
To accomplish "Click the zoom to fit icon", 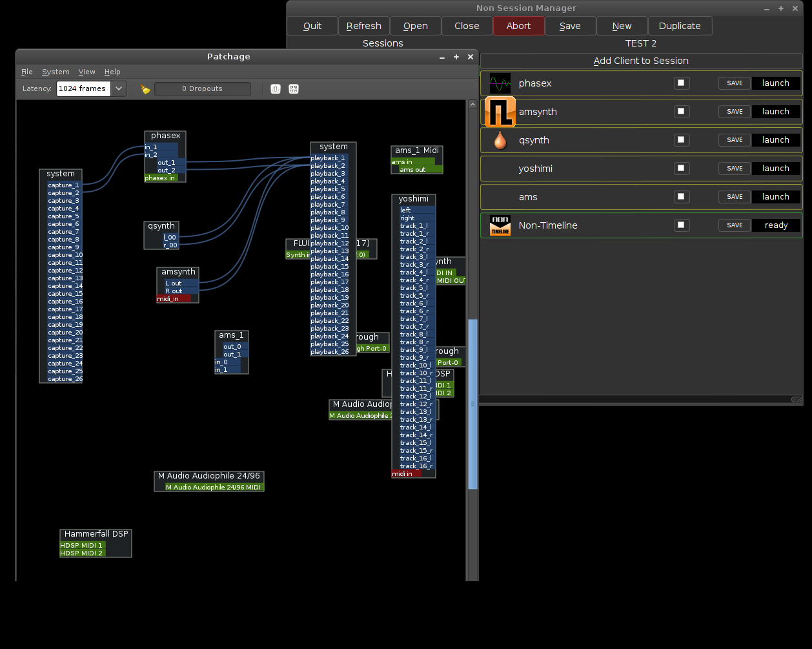I will (294, 89).
